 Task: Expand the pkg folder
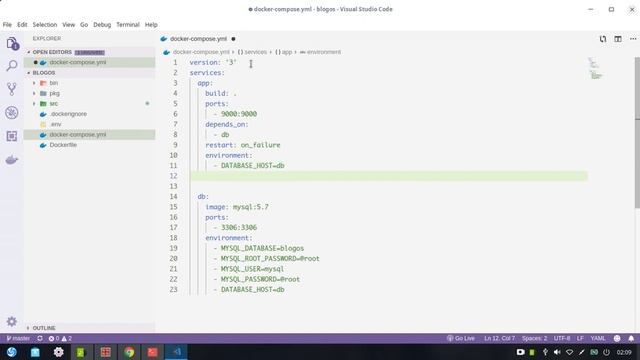pos(34,93)
